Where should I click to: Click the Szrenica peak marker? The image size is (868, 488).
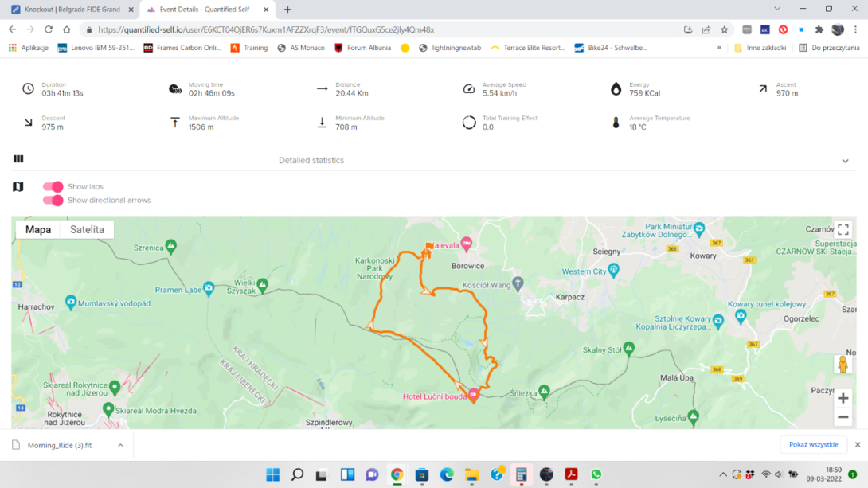click(x=171, y=246)
